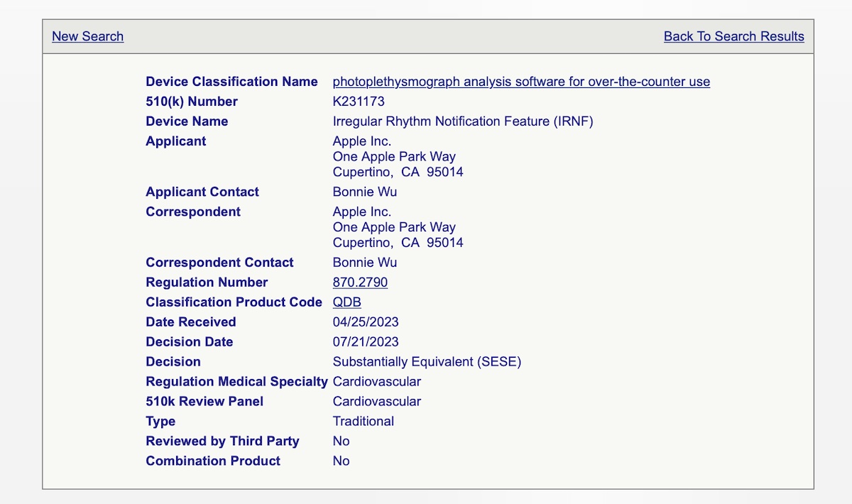Click the Decision Date value 07/21/2023
This screenshot has height=504, width=852.
[x=366, y=342]
